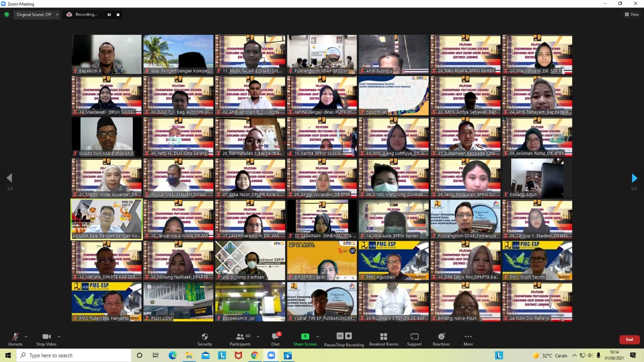The image size is (644, 362).
Task: Select ILHAM DLH KAB.ENREKANG video tile
Action: (x=107, y=137)
